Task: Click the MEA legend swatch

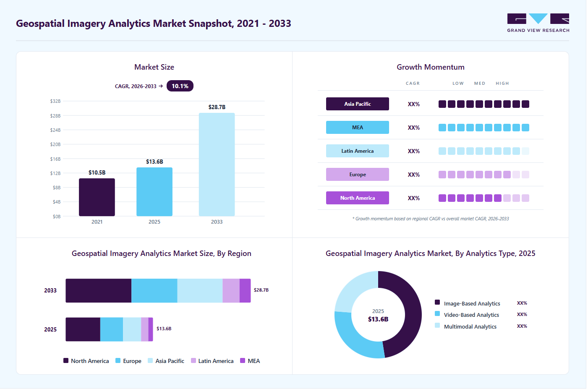Action: tap(243, 360)
